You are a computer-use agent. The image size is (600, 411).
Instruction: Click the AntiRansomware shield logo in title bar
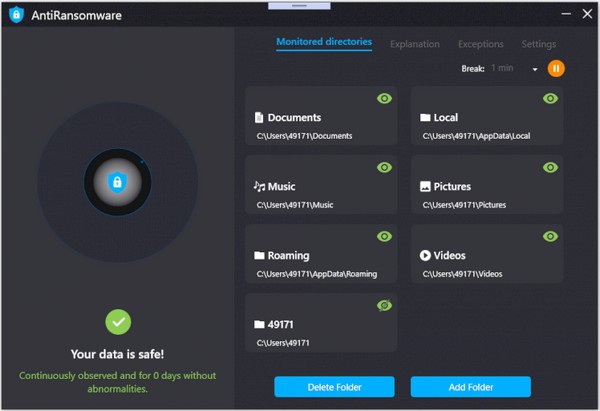16,14
